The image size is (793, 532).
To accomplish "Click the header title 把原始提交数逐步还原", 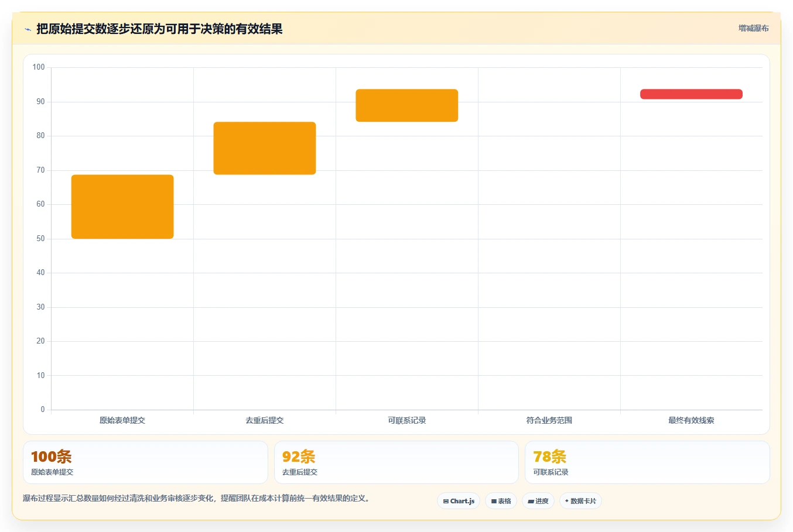I will pos(159,29).
